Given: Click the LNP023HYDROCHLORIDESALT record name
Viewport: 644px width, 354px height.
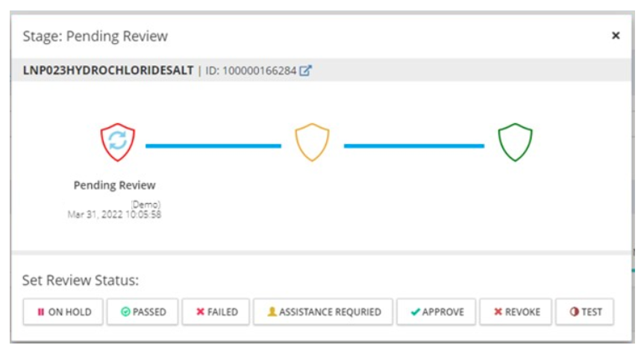Looking at the screenshot, I should [108, 71].
